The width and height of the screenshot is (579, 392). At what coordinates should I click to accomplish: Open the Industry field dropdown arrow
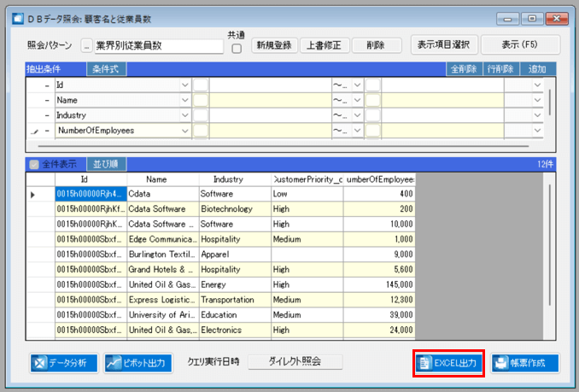185,115
